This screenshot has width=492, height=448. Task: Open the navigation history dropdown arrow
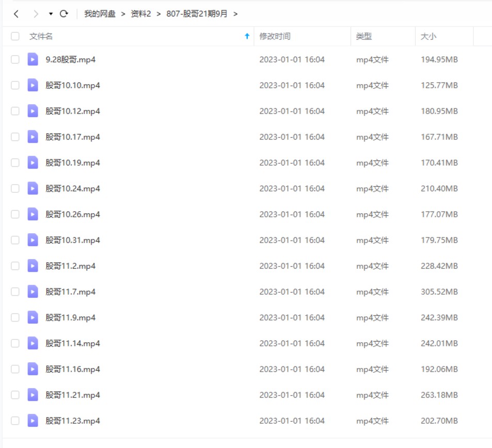click(51, 14)
